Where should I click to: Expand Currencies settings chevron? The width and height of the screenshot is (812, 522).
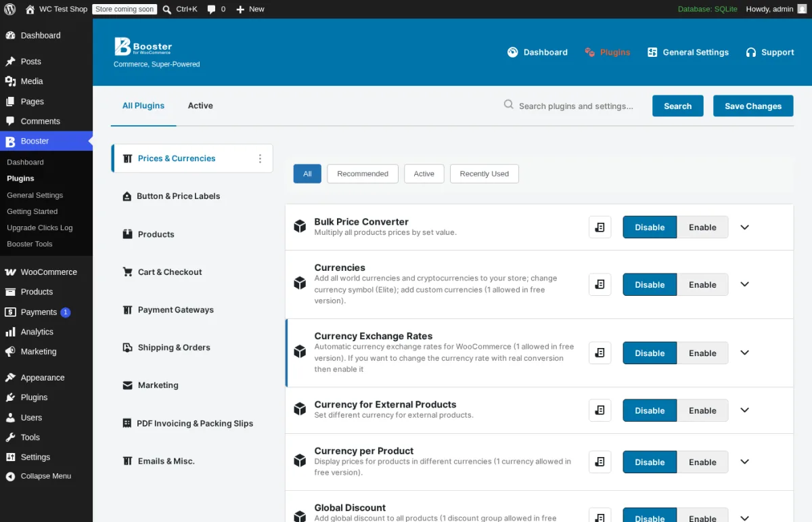[x=745, y=284]
